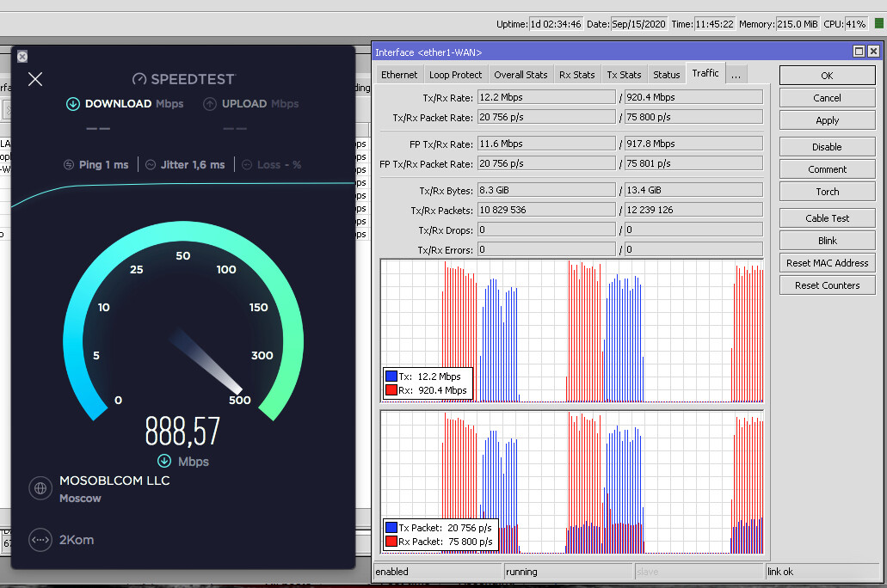Screen dimensions: 887x588
Task: Click the Comment button
Action: [x=827, y=169]
